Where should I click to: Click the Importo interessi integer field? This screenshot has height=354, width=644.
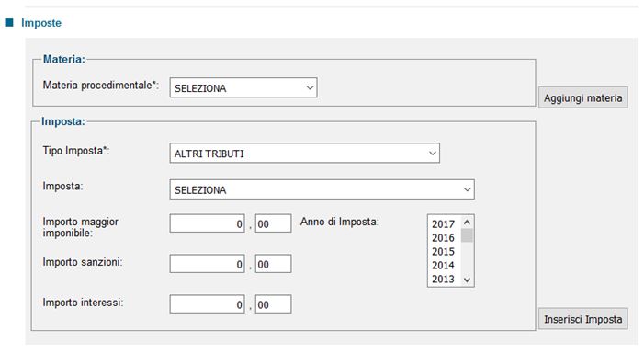pyautogui.click(x=208, y=304)
